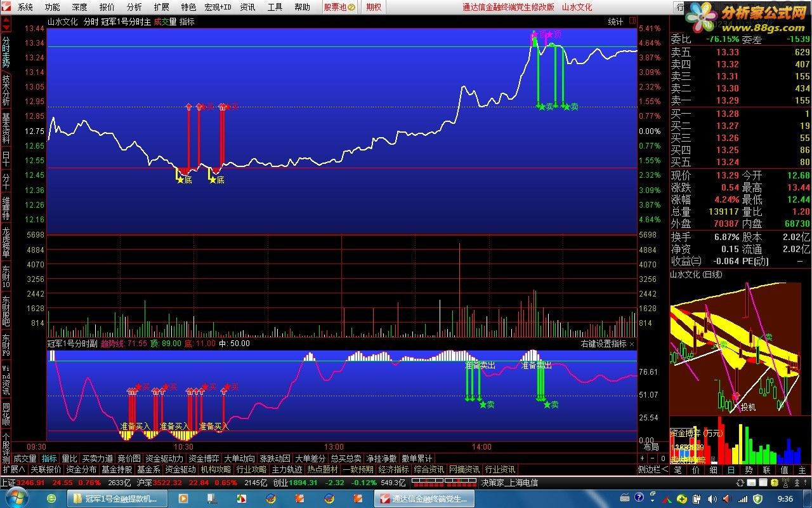Click 卖一 price 13.29

(x=727, y=100)
